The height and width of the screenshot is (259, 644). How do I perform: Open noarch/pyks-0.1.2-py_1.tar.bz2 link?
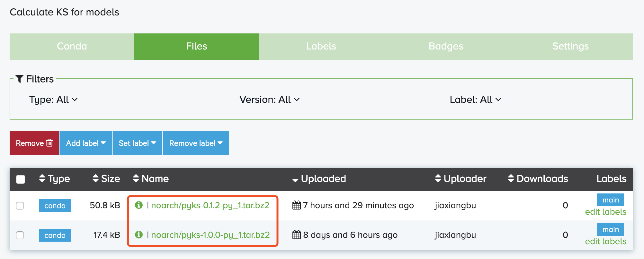coord(210,205)
